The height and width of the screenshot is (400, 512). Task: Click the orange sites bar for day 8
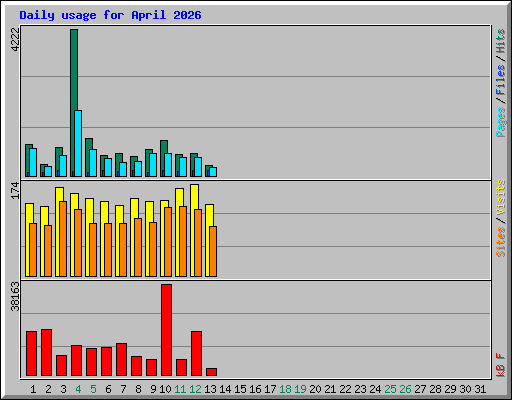click(x=138, y=247)
